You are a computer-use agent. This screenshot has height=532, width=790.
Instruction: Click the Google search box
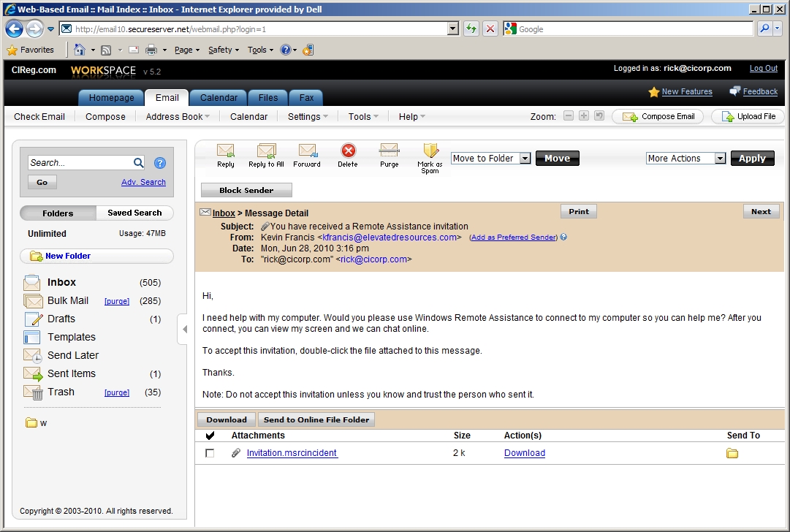pos(628,28)
